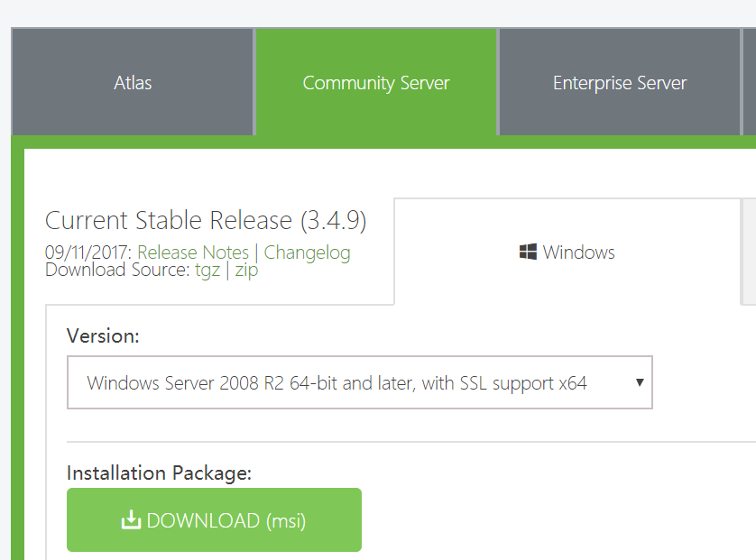Select the Enterprise Server tab
The height and width of the screenshot is (560, 756).
[620, 82]
